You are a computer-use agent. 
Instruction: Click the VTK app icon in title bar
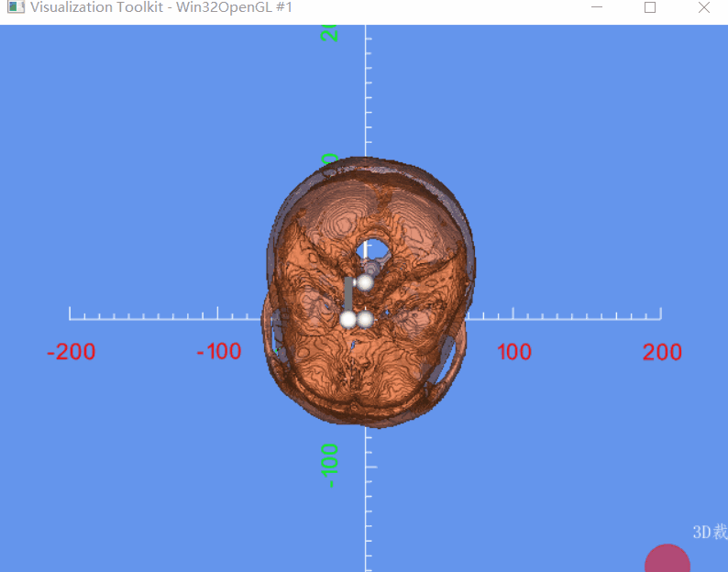16,6
